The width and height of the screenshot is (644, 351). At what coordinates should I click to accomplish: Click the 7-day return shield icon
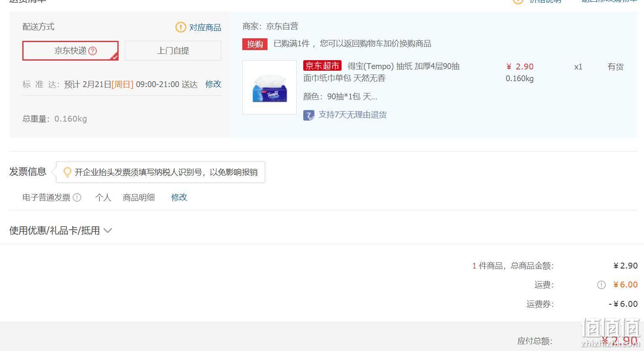point(309,115)
